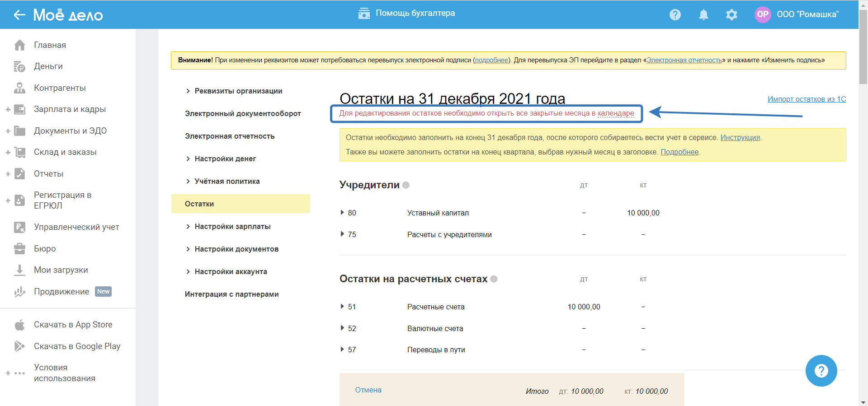
Task: Click Импорт остатков из 1С link
Action: pos(807,99)
